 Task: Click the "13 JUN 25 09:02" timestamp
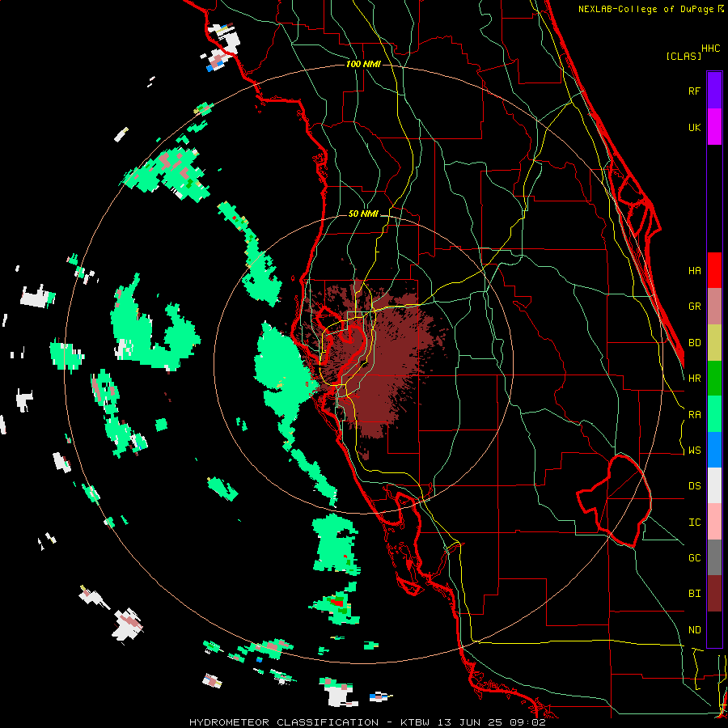tap(491, 722)
